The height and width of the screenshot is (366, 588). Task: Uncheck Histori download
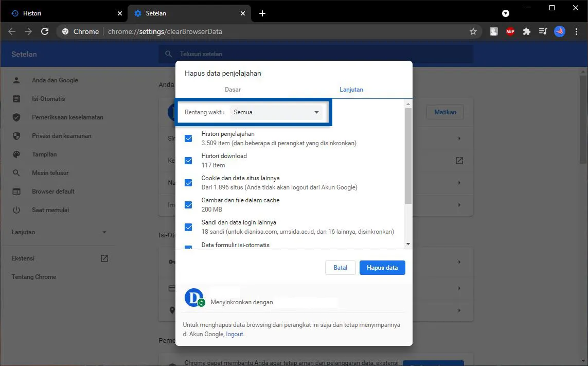tap(188, 160)
